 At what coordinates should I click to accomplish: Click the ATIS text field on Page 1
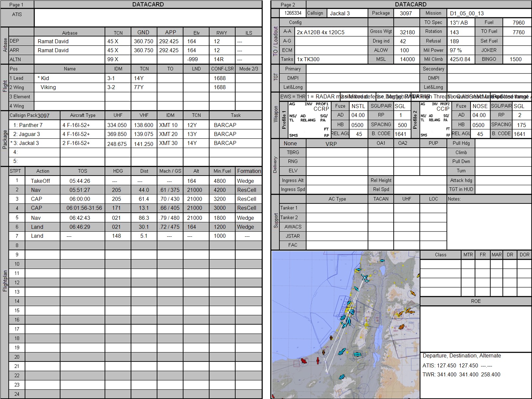coord(148,18)
